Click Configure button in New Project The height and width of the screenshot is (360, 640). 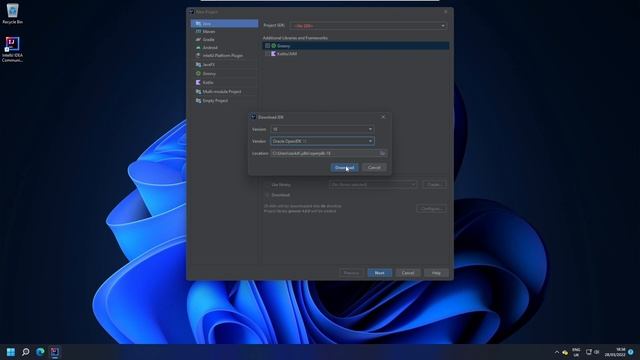tap(431, 209)
